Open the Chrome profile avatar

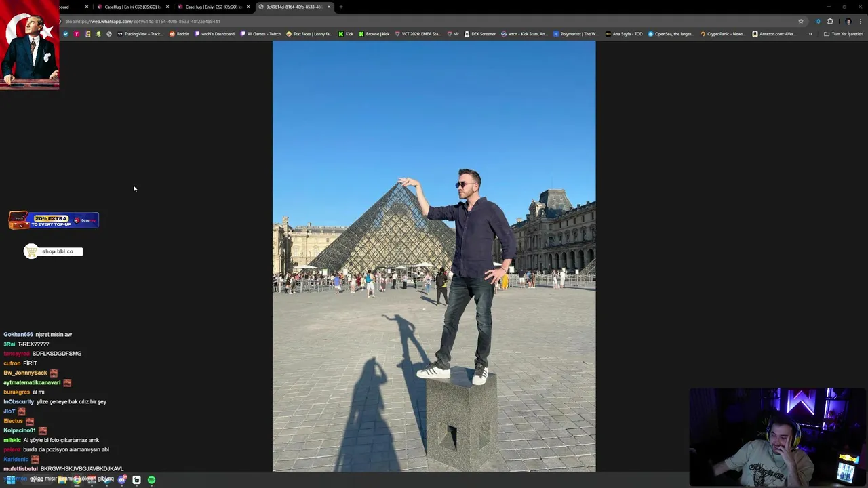pyautogui.click(x=848, y=21)
